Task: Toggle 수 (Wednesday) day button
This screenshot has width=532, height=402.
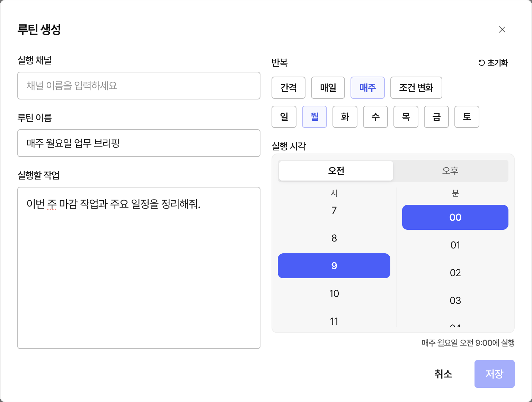Action: click(375, 117)
